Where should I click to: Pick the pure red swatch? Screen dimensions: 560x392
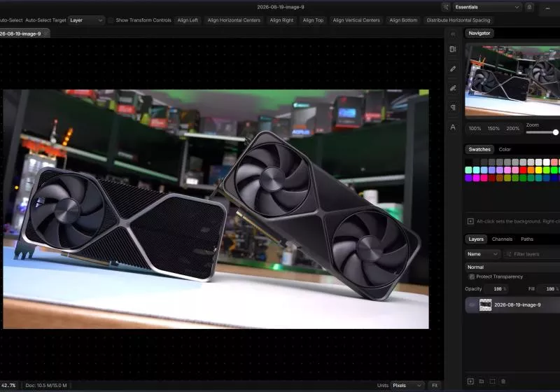coord(523,170)
